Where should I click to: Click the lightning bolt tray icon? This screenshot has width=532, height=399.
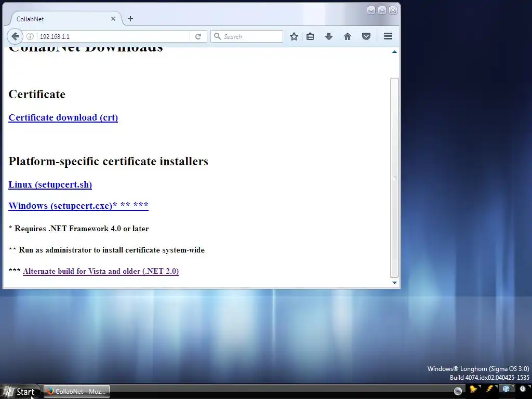[x=489, y=389]
